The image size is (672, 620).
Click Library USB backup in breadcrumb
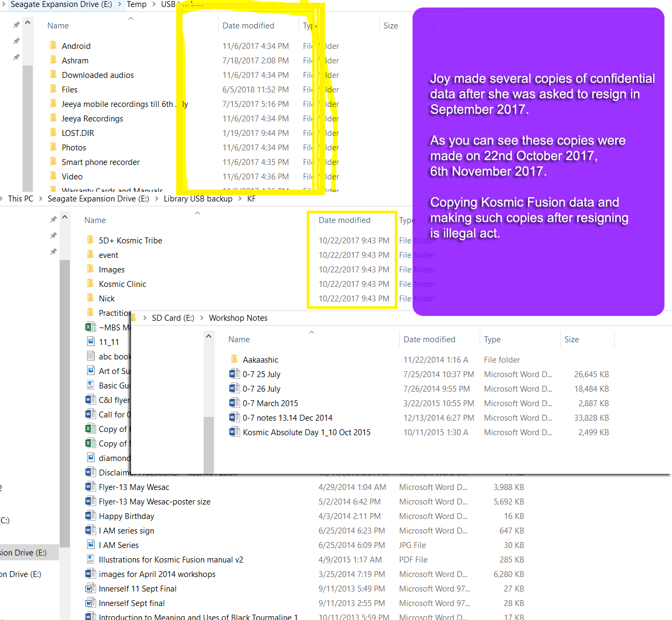[198, 199]
